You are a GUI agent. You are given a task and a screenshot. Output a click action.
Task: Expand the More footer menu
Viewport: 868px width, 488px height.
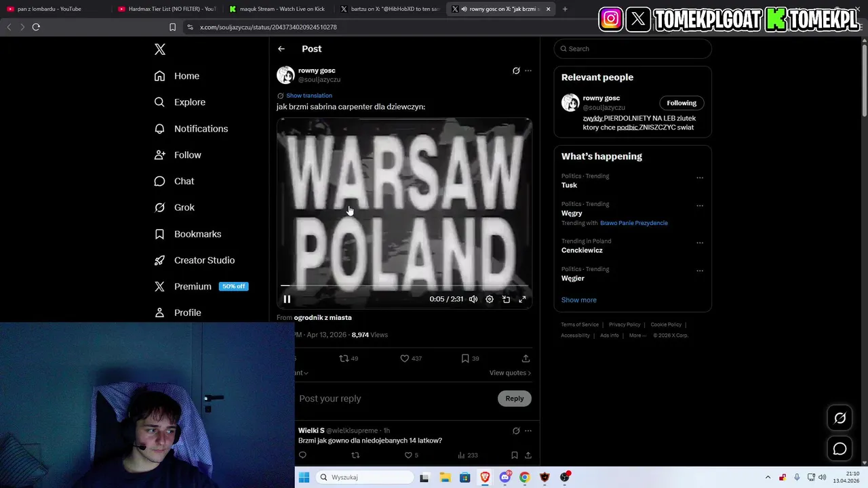(x=637, y=335)
